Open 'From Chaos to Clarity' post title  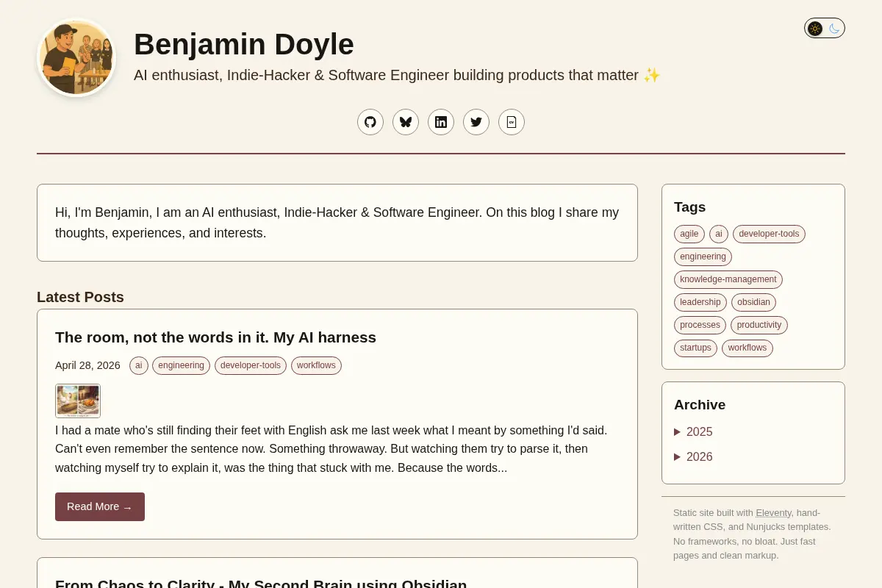coord(261,584)
